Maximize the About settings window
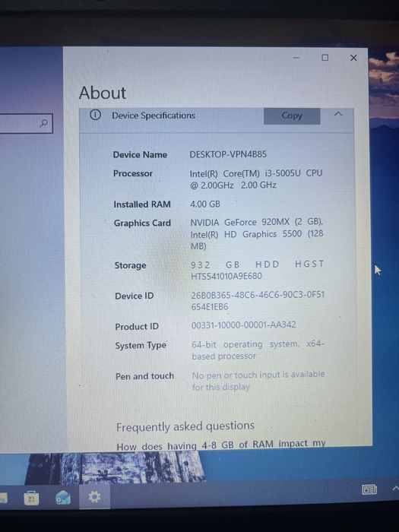The width and height of the screenshot is (399, 532). [325, 58]
